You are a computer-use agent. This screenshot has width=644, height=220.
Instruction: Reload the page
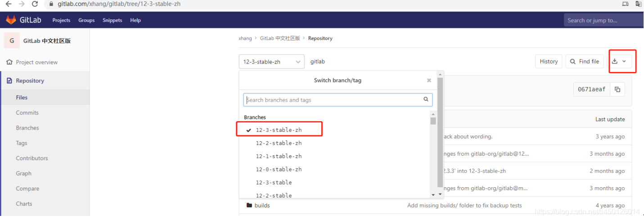coord(35,4)
